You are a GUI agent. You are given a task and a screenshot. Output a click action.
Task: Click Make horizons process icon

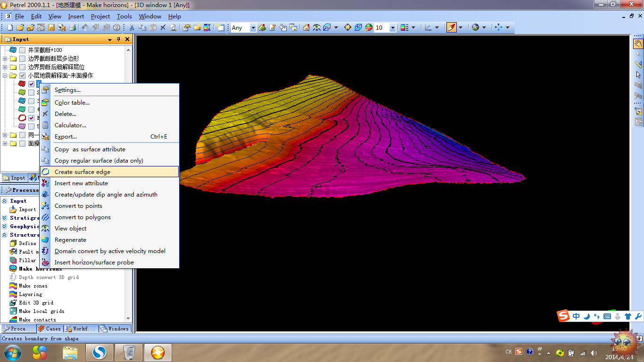point(13,269)
